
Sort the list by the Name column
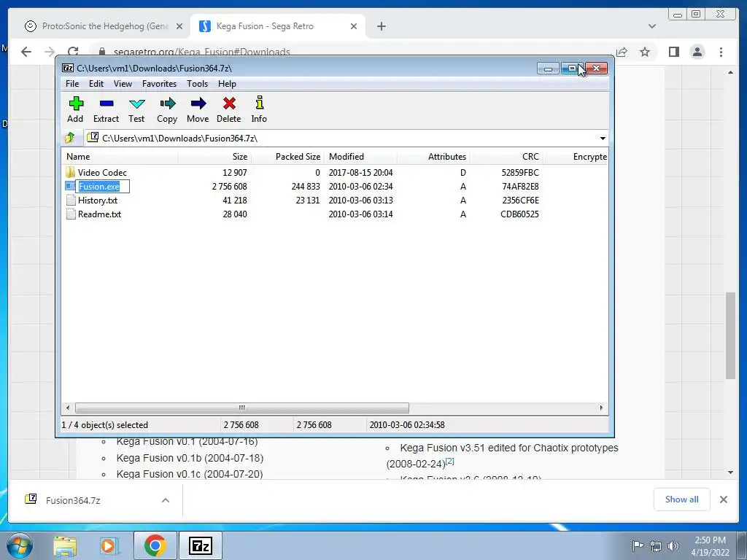(x=120, y=157)
